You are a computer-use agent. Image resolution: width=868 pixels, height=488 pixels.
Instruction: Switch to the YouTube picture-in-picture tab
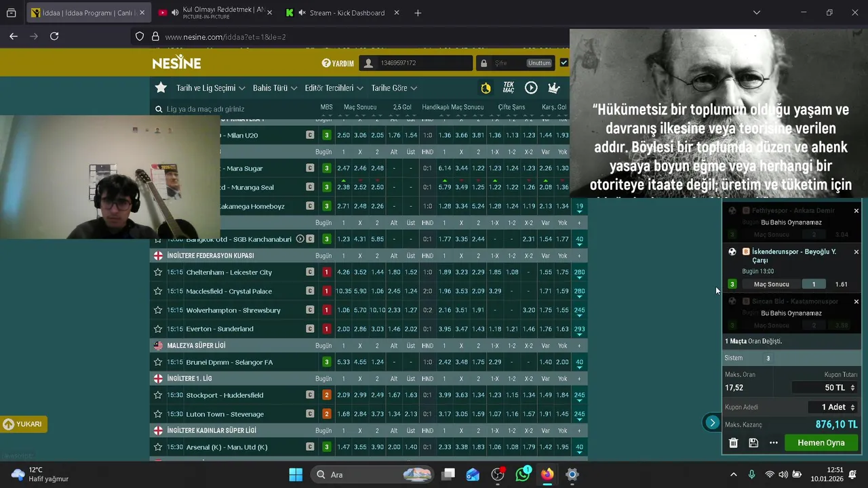[x=214, y=12]
